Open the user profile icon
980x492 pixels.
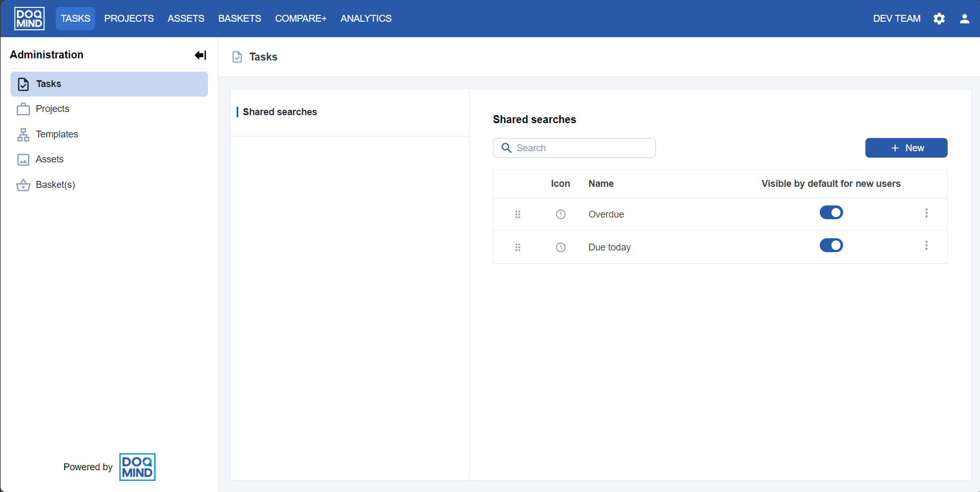[965, 19]
